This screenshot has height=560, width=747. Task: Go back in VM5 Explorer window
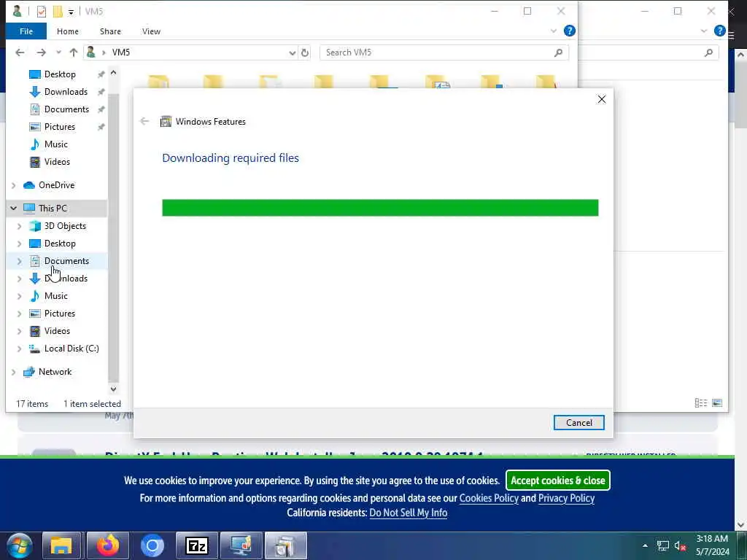click(x=20, y=52)
